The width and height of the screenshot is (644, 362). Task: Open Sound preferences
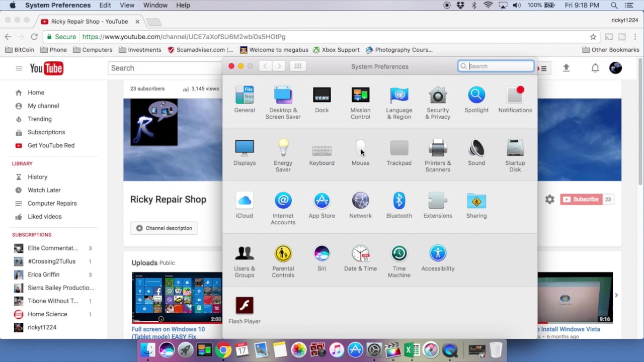coord(476,152)
